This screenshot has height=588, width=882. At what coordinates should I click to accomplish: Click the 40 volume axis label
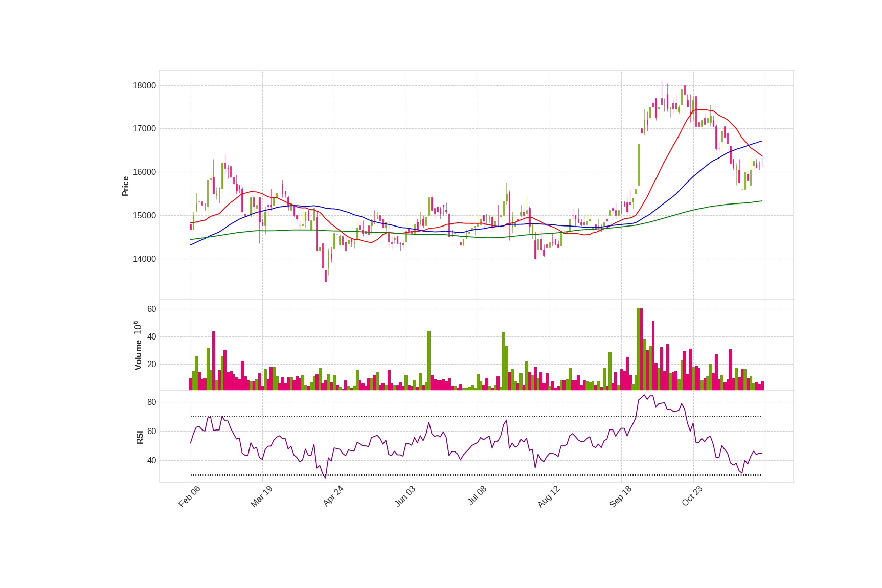[151, 336]
